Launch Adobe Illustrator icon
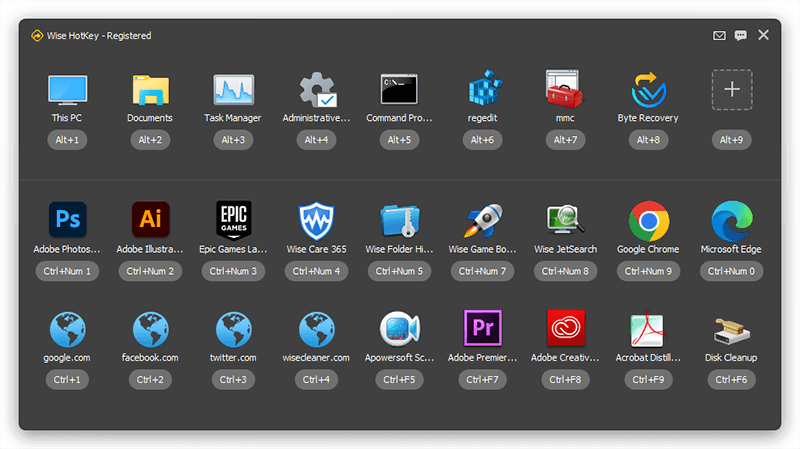Screen dimensions: 800x449 (x=151, y=219)
